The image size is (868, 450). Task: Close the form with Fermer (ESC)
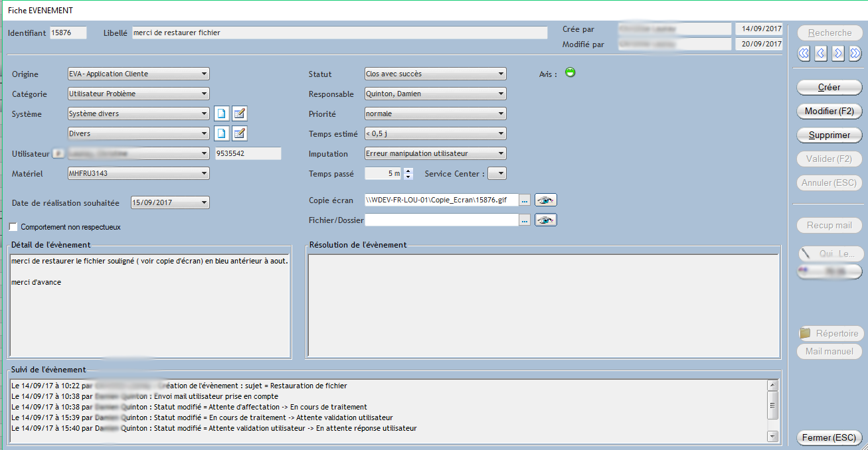(829, 438)
